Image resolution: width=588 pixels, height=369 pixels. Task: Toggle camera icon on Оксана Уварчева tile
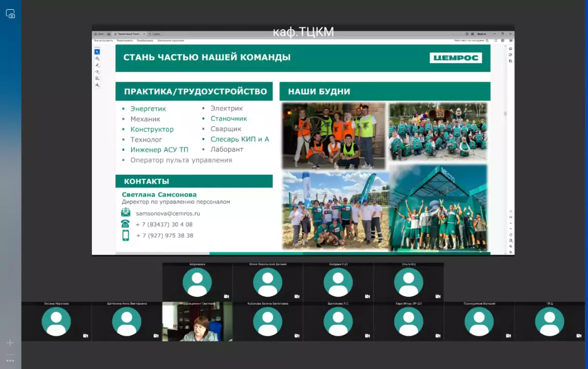coord(86,336)
